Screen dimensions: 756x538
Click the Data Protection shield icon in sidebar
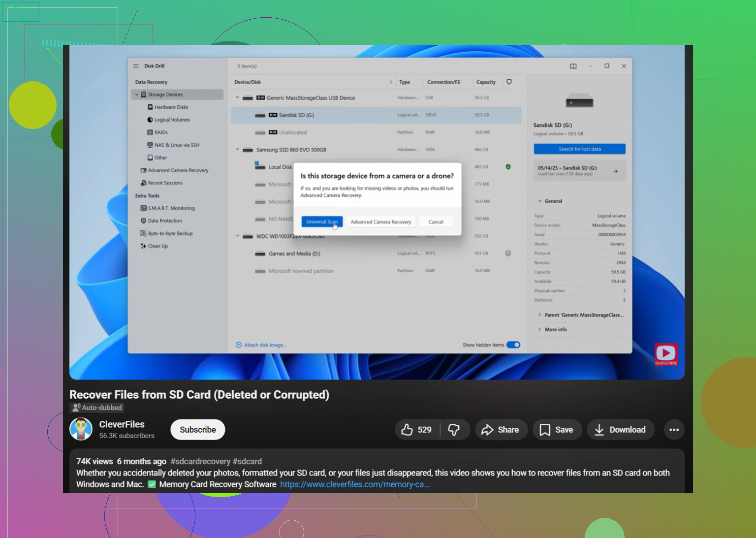point(144,221)
